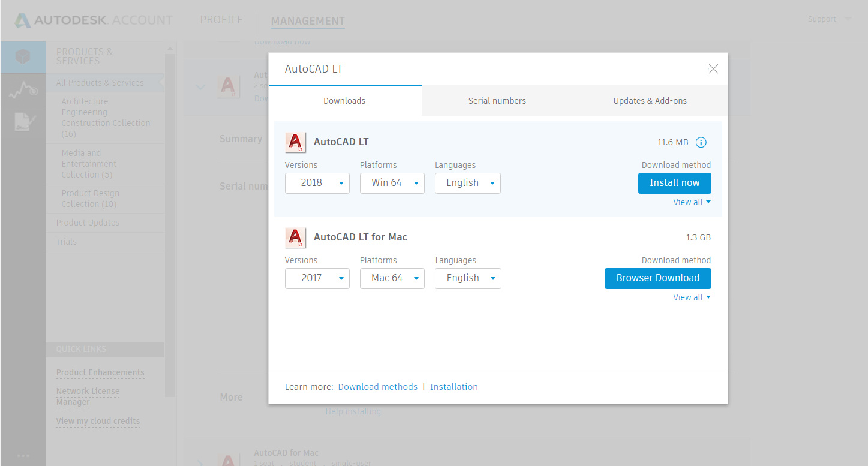Select Architecture Engineering Construction Collection (16)
Screen dimensions: 868x466
point(106,118)
